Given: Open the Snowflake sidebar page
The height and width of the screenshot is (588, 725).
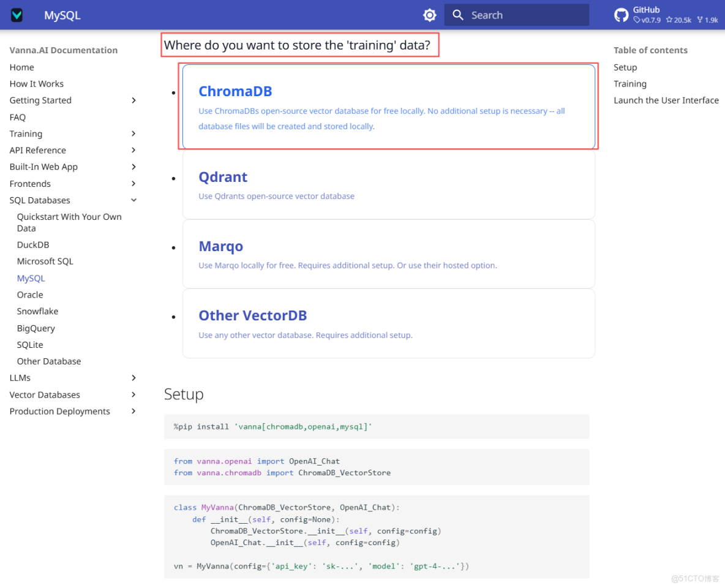Looking at the screenshot, I should point(37,311).
